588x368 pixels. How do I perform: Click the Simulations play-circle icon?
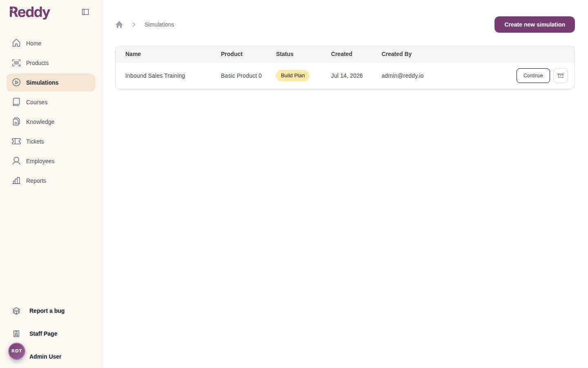coord(16,82)
